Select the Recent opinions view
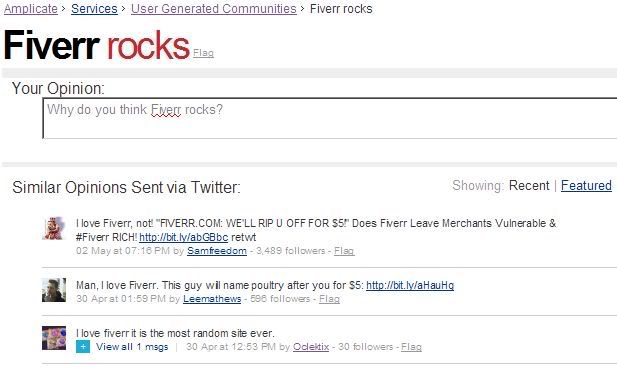Image resolution: width=617 pixels, height=367 pixels. pos(529,185)
